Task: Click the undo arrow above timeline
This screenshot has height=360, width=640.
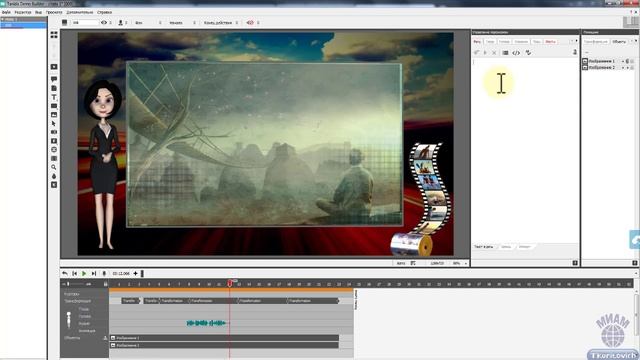Action: click(x=65, y=273)
